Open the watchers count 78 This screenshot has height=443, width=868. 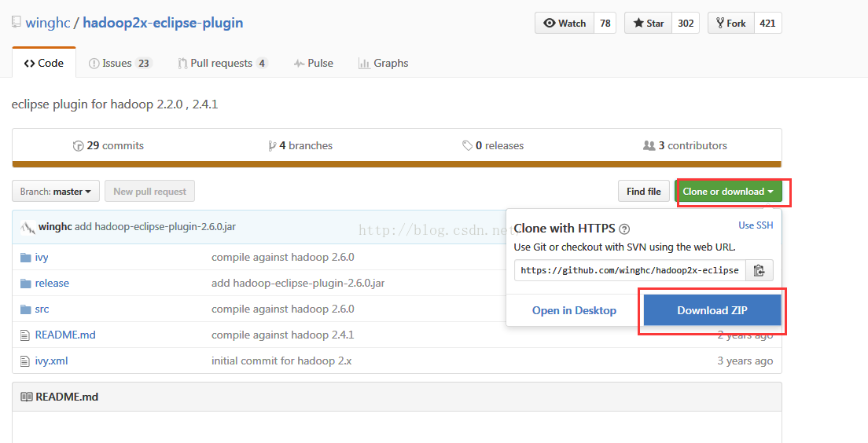605,24
